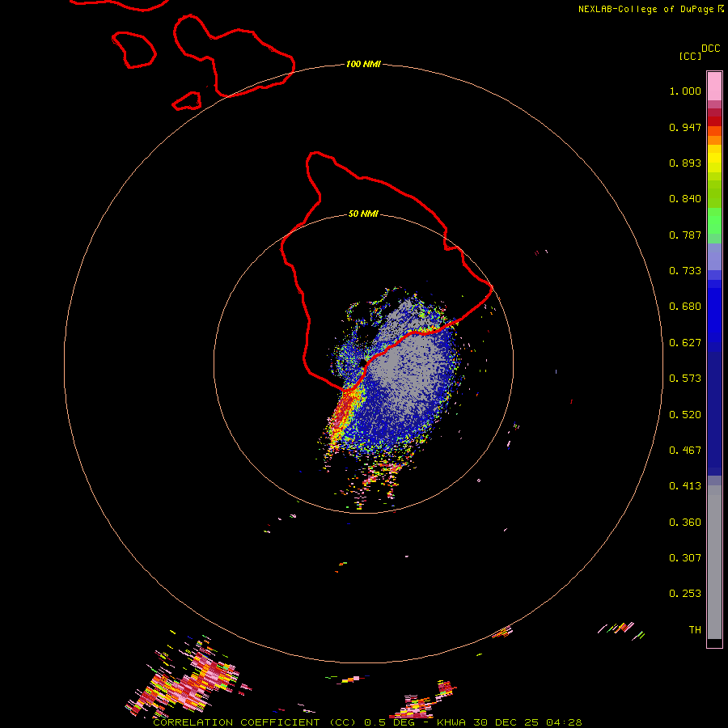Screen dimensions: 728x728
Task: Click the 0.733 scale value
Action: coord(685,271)
